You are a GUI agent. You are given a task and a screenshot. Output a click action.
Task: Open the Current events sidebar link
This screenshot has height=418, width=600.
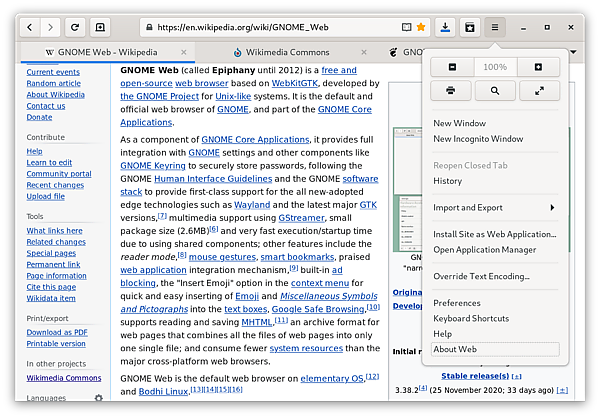click(x=53, y=72)
